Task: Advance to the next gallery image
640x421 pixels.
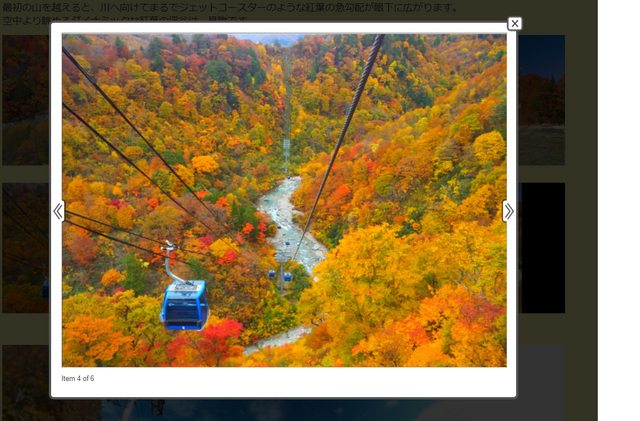Action: coord(508,211)
